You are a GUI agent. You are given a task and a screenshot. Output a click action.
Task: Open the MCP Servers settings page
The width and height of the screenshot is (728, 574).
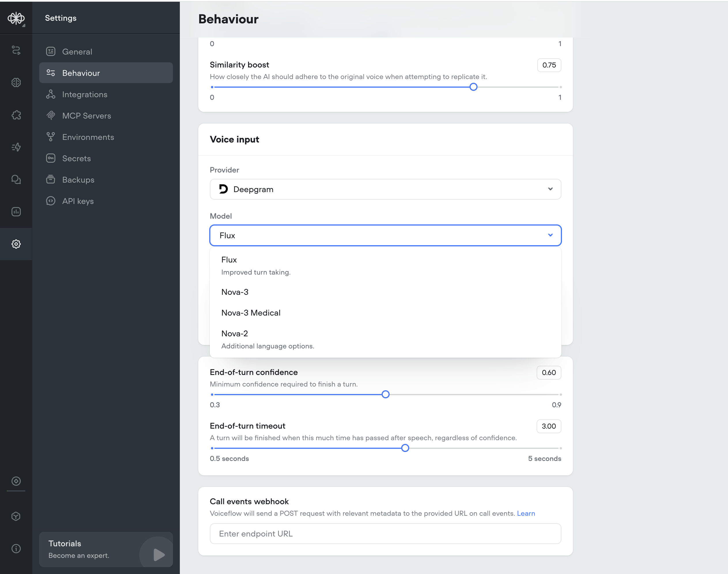point(86,116)
